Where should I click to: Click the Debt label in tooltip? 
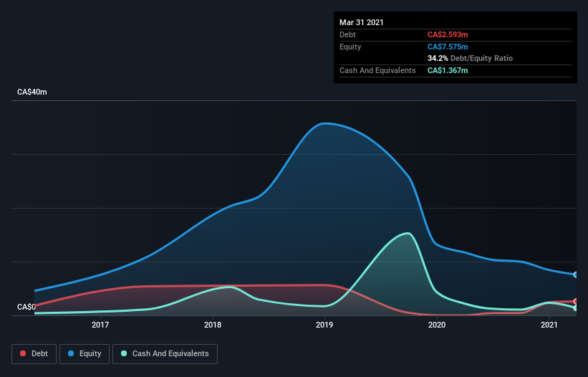pos(347,34)
